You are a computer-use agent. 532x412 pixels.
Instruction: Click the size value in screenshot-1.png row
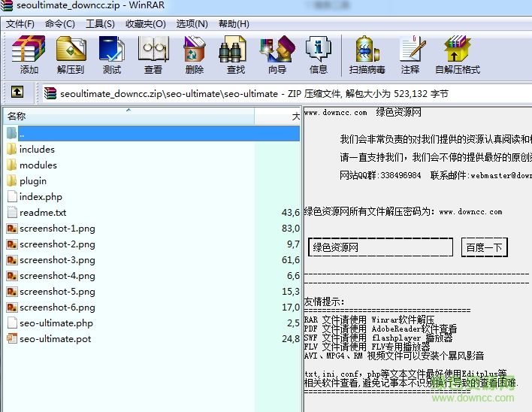291,229
